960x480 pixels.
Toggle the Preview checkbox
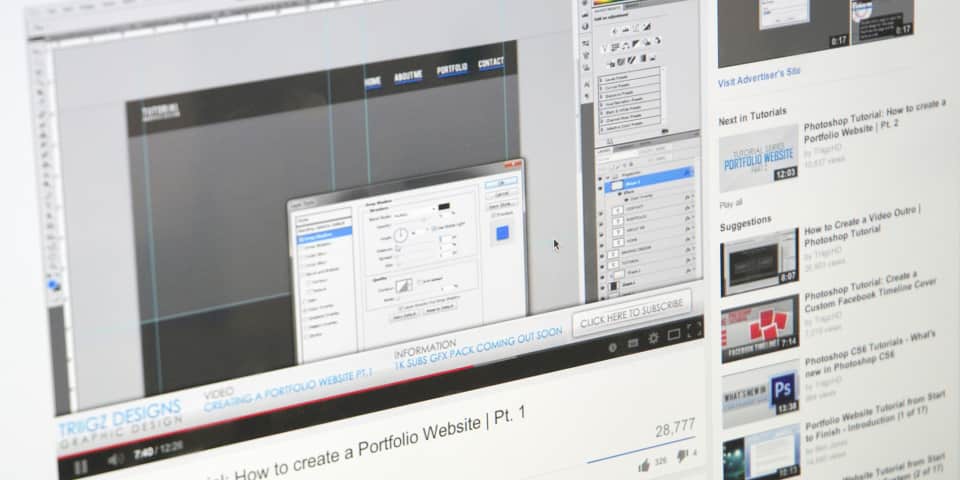(493, 215)
